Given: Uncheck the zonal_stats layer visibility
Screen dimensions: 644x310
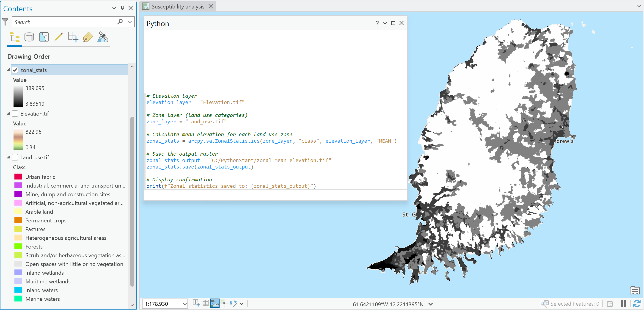Looking at the screenshot, I should [x=15, y=70].
